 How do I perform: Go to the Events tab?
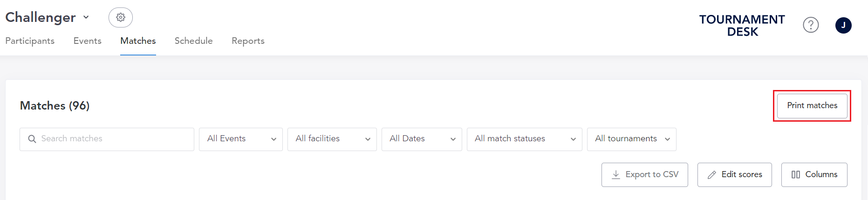(88, 41)
